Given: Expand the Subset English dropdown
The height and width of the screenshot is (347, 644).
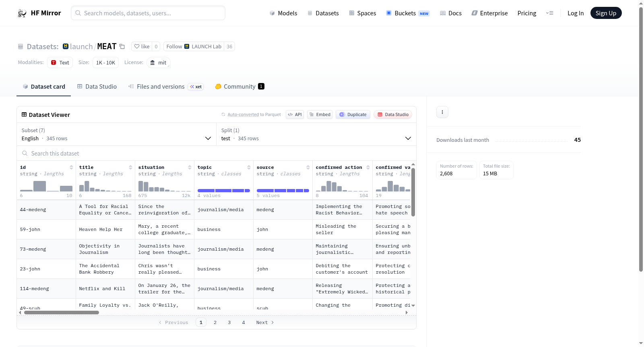Looking at the screenshot, I should click(116, 134).
